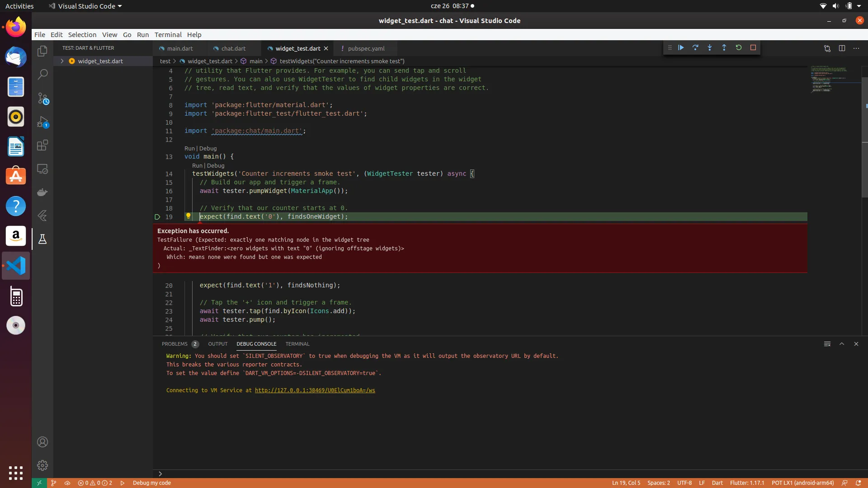Open the editor More Actions menu
This screenshot has height=488, width=868.
pyautogui.click(x=856, y=48)
